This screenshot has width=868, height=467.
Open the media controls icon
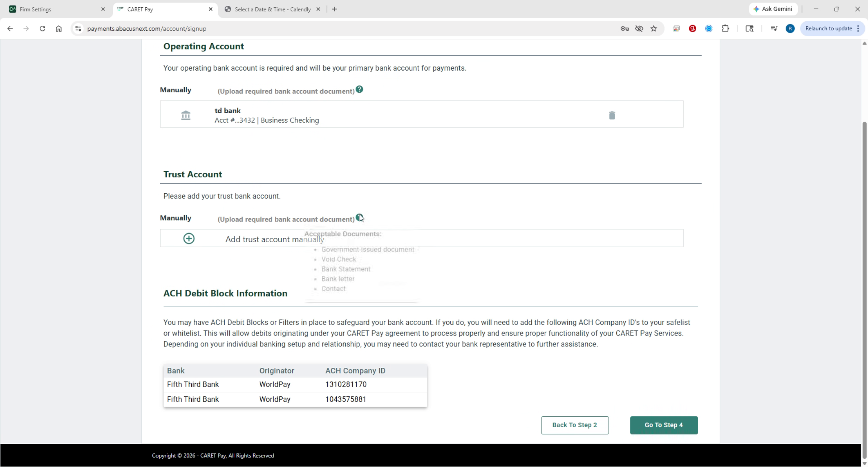[774, 29]
